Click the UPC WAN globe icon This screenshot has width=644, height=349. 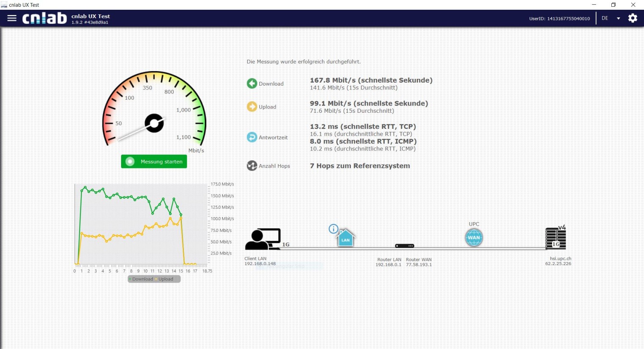474,237
